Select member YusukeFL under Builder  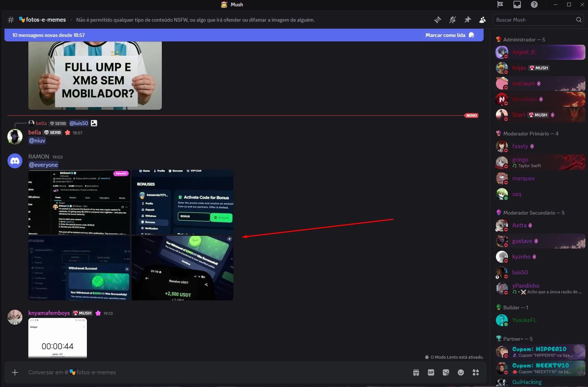click(x=540, y=320)
